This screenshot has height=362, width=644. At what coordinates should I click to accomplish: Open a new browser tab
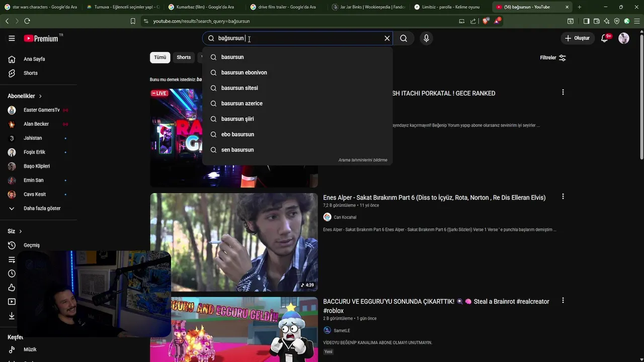point(579,7)
